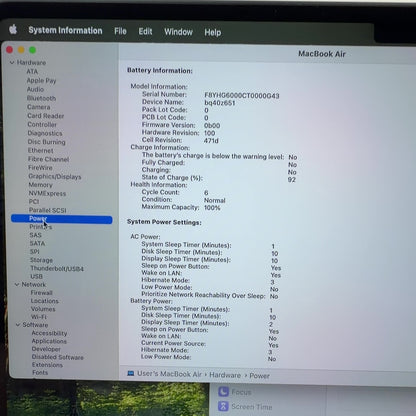Screen dimensions: 416x416
Task: Open the Window menu
Action: [178, 32]
